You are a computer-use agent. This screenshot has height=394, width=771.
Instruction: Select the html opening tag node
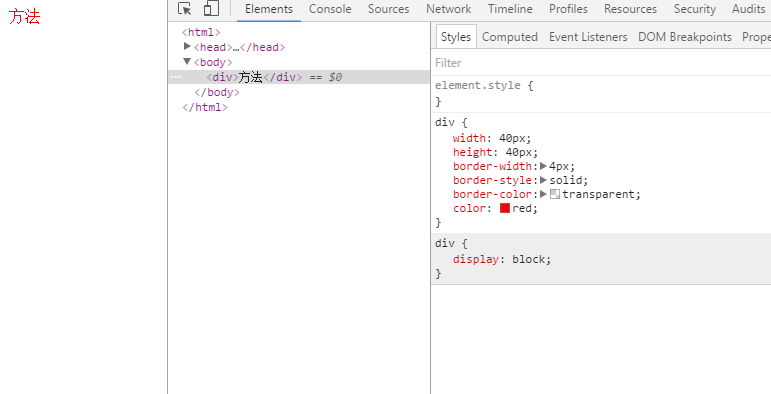201,32
